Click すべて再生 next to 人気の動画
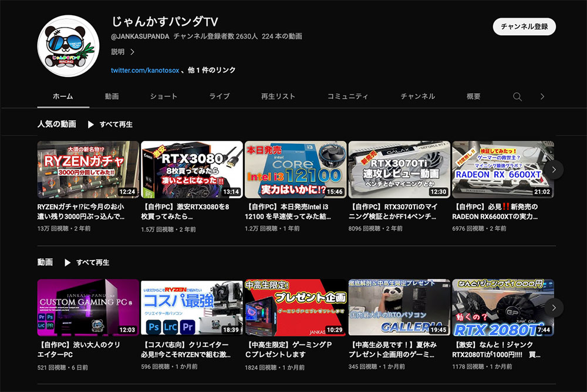 pos(116,124)
